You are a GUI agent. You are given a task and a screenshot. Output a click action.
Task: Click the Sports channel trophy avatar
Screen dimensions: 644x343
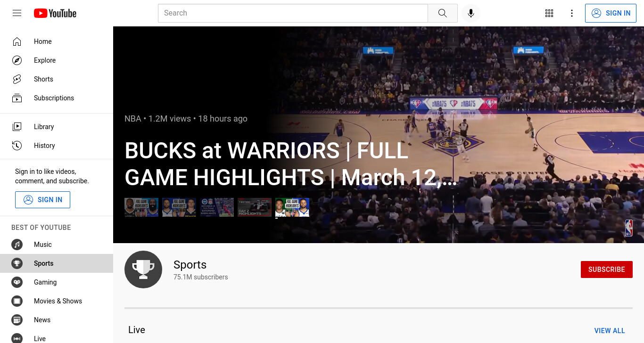coord(143,269)
